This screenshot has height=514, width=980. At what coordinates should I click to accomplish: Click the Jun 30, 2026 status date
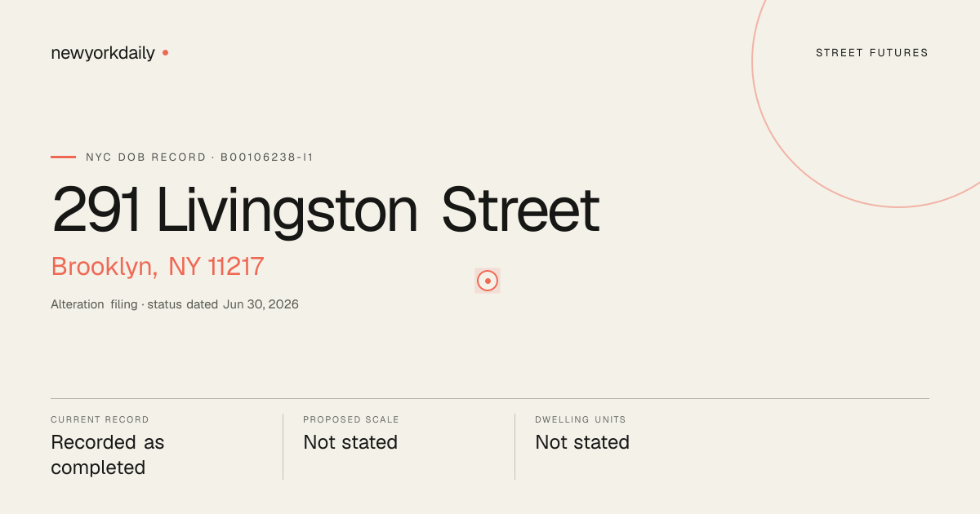click(261, 304)
